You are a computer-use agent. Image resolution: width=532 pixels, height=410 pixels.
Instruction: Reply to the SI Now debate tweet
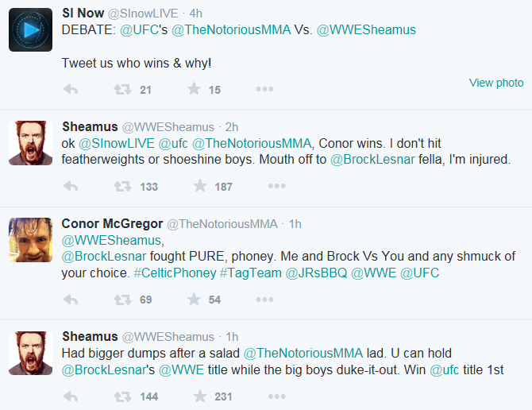[x=70, y=90]
